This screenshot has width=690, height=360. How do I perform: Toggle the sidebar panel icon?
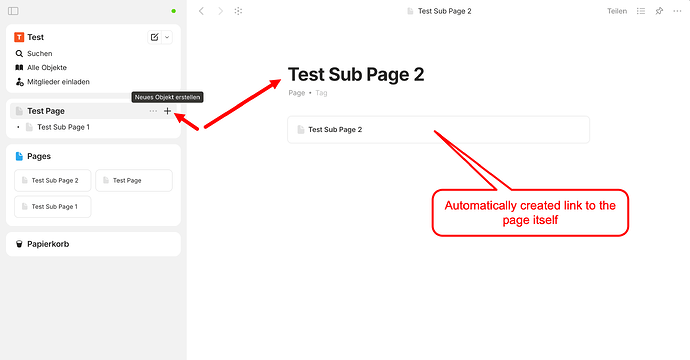(x=13, y=11)
